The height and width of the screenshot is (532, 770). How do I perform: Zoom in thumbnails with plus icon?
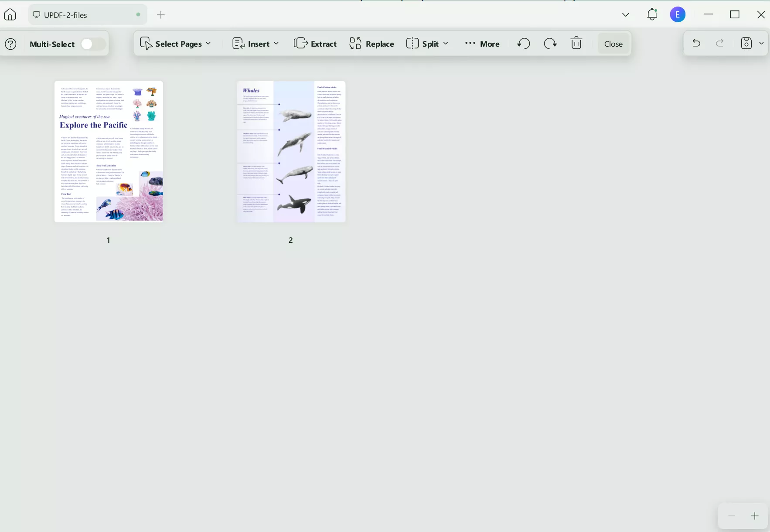click(755, 516)
